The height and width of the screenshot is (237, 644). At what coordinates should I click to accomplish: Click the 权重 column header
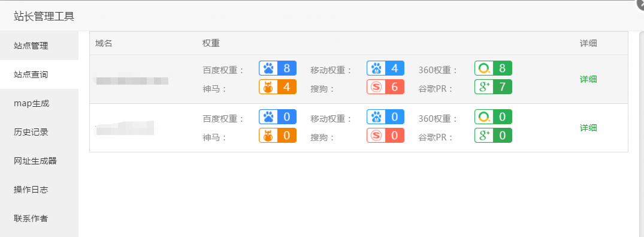point(211,43)
